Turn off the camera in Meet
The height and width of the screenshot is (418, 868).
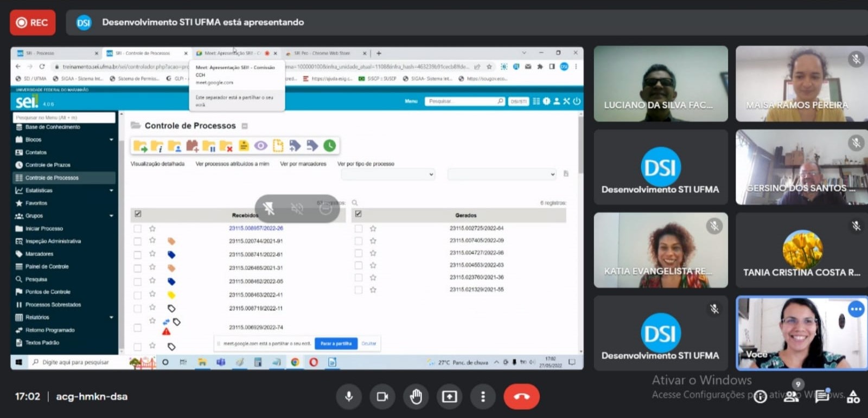pos(382,397)
